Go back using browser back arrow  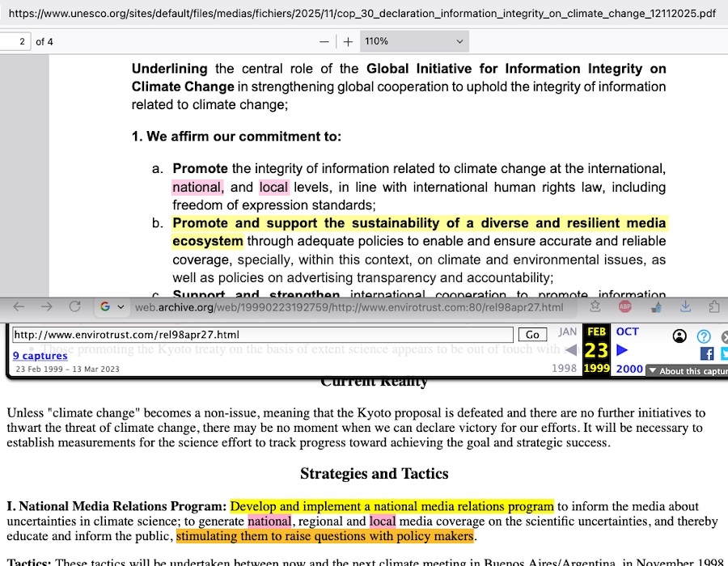coord(19,307)
